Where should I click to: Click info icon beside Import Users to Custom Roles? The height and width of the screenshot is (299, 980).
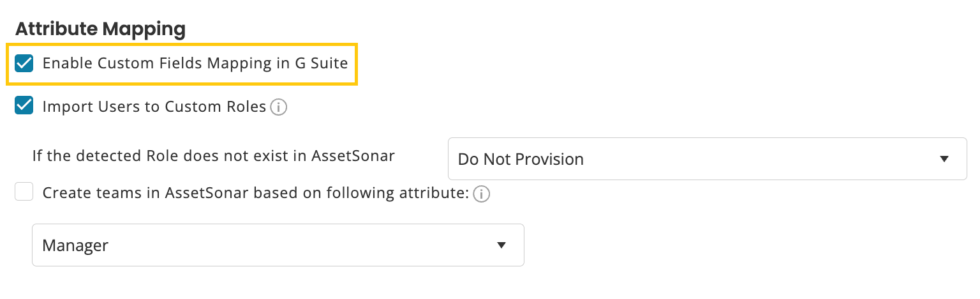(278, 107)
